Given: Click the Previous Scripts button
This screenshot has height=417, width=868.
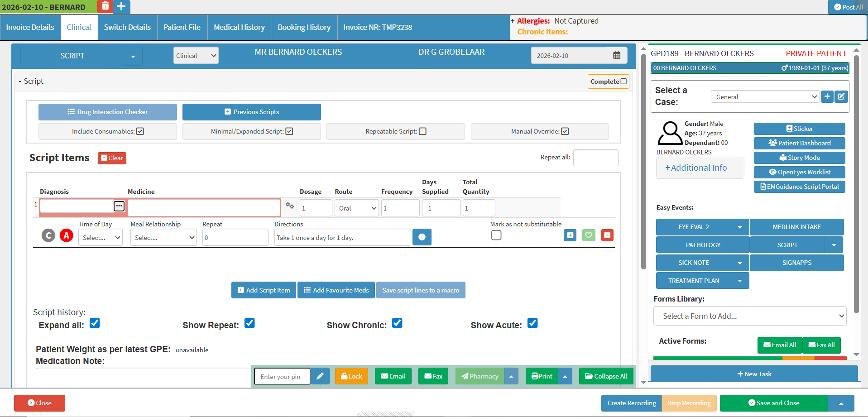Looking at the screenshot, I should click(x=251, y=112).
